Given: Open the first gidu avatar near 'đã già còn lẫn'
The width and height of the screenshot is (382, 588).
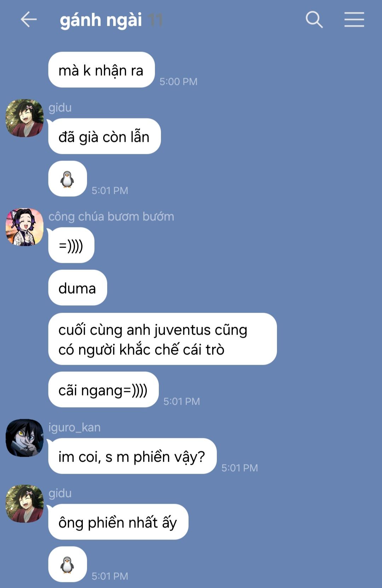Looking at the screenshot, I should [x=24, y=118].
